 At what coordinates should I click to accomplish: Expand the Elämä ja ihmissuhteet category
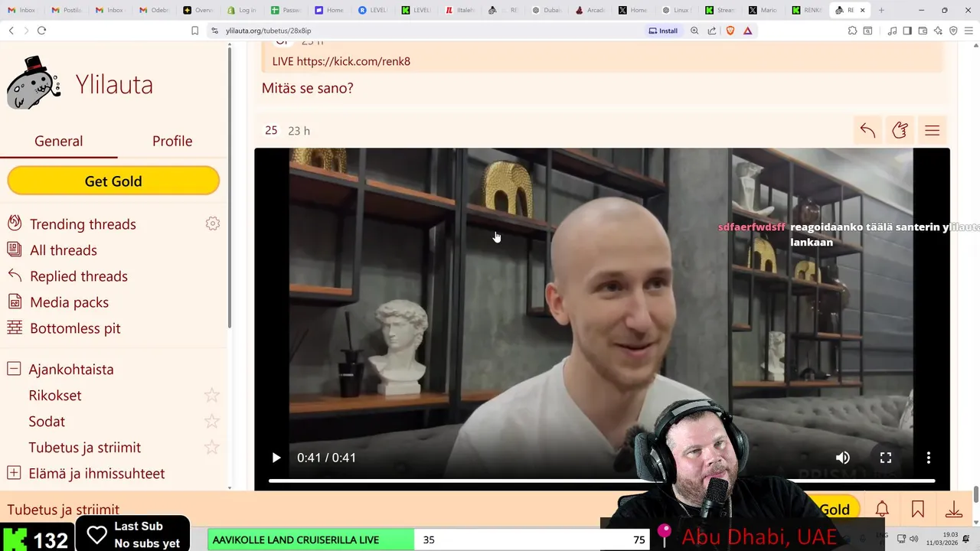coord(14,473)
